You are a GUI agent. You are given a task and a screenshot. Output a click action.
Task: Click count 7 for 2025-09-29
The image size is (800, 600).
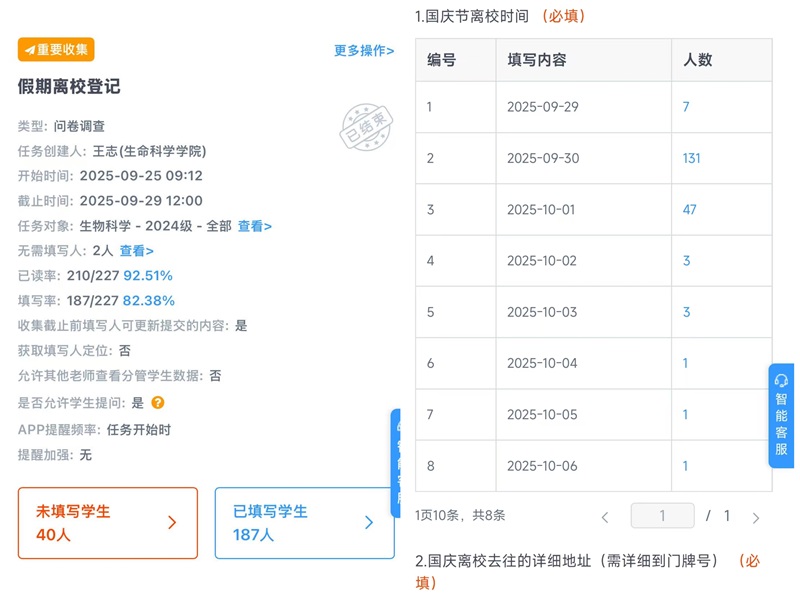point(686,107)
